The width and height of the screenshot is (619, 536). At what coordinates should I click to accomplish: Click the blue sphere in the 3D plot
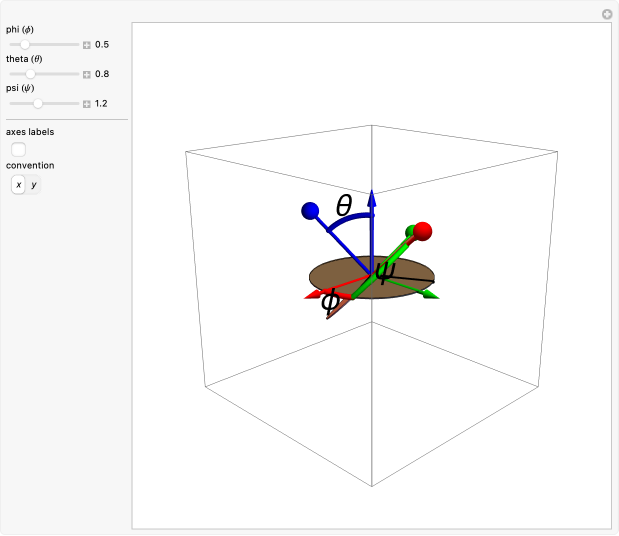(309, 211)
